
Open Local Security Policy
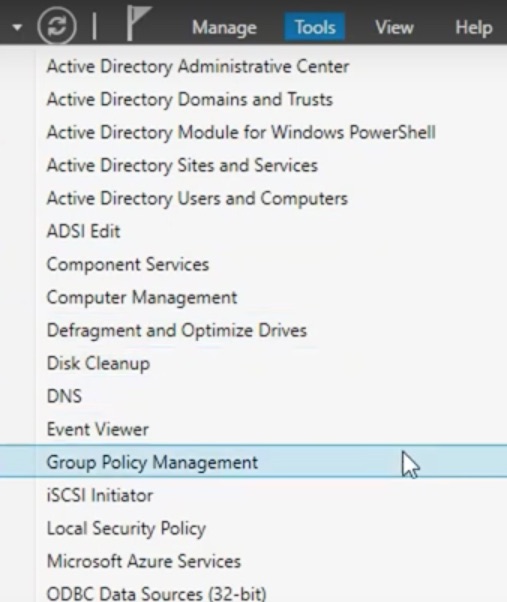pos(126,529)
